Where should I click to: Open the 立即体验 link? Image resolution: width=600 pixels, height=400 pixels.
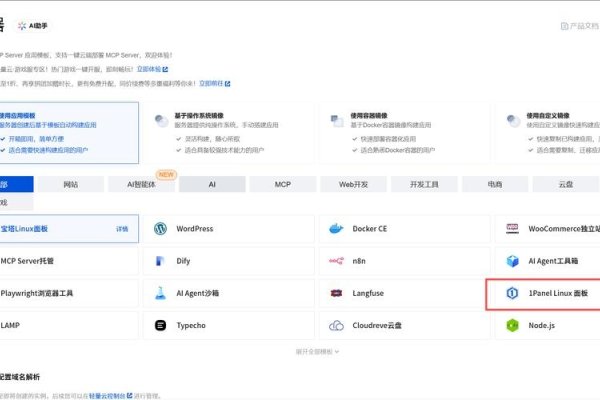click(149, 69)
